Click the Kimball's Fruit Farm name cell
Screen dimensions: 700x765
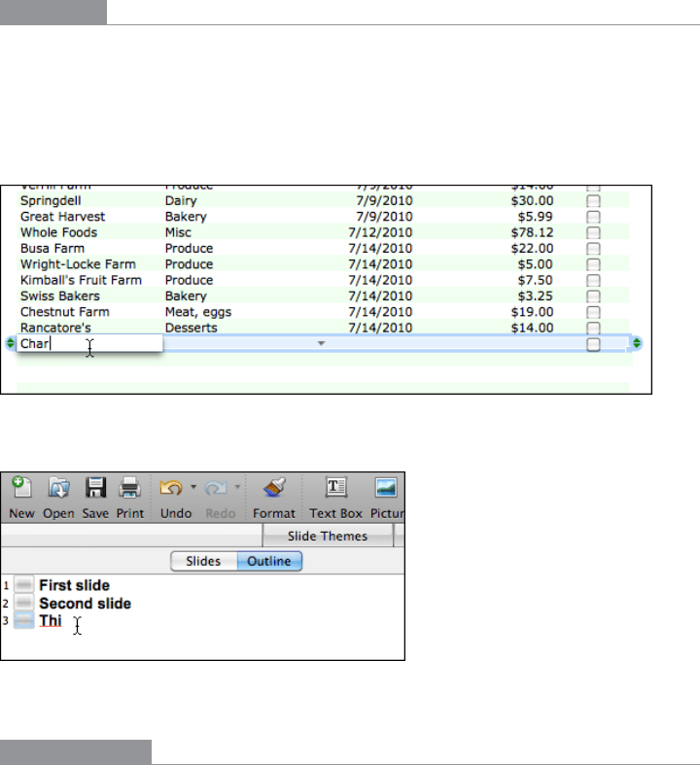click(81, 280)
